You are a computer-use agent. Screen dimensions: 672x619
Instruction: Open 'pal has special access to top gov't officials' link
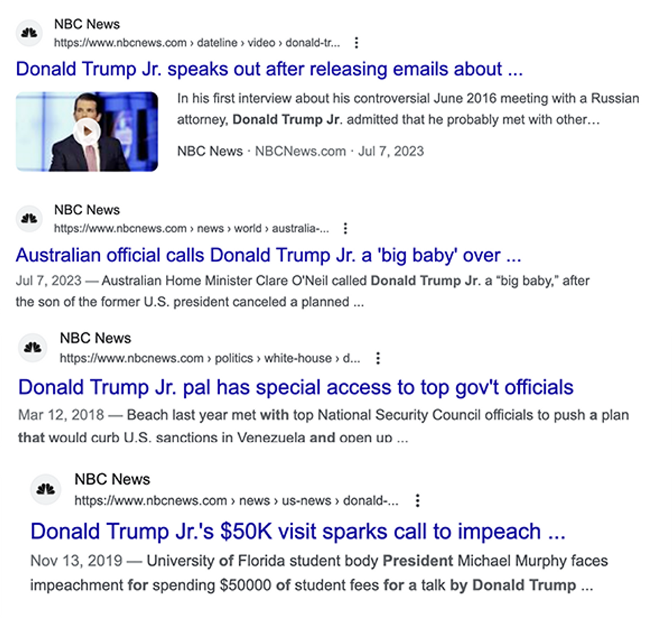(x=296, y=387)
